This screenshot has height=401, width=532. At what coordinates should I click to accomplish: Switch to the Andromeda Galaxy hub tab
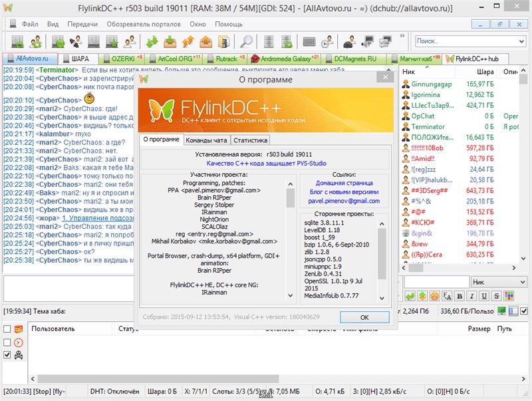[285, 59]
